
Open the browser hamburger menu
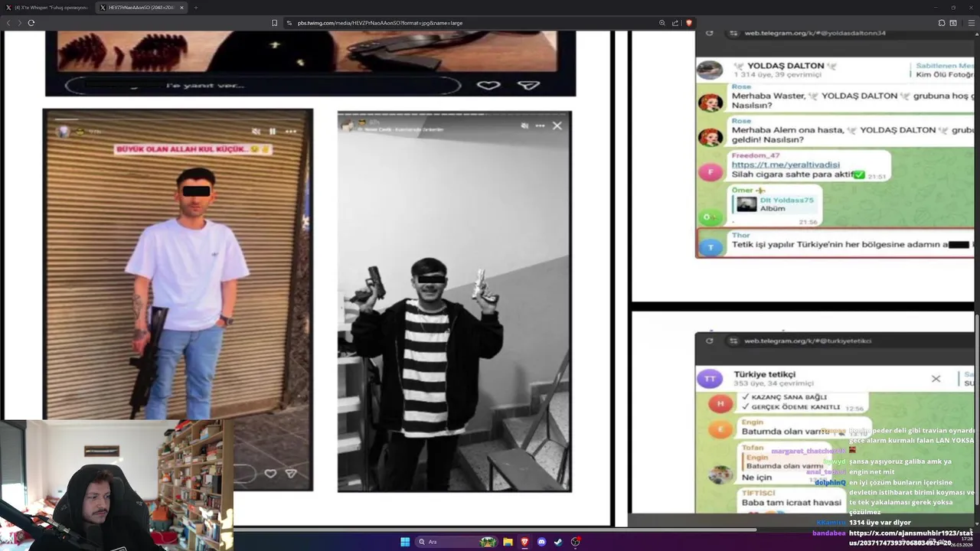[x=970, y=23]
